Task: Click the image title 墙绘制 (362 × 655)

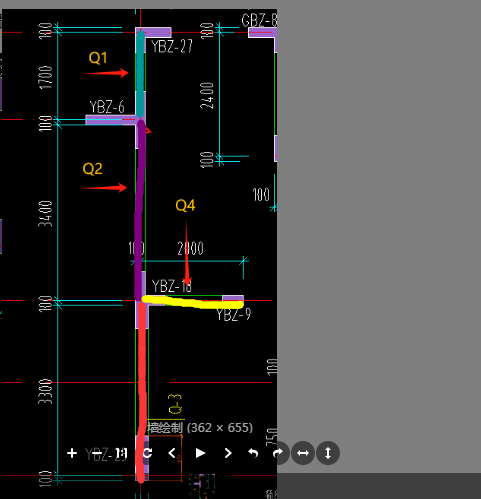Action: pos(200,427)
